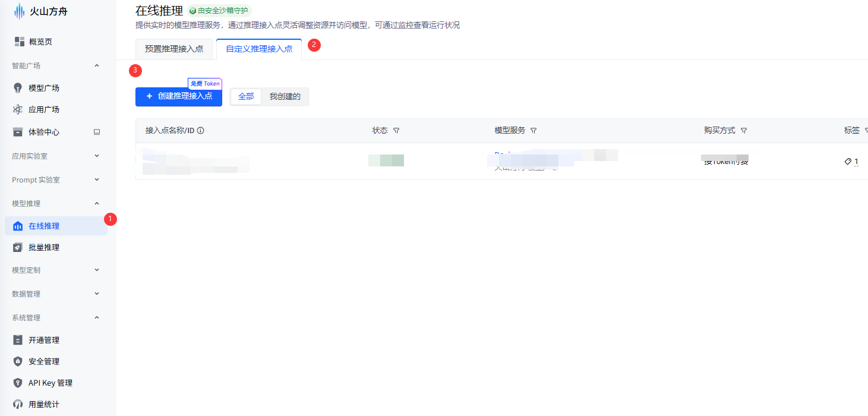Go to 安全管理 in the sidebar
Screen dimensions: 868x416
pos(43,361)
